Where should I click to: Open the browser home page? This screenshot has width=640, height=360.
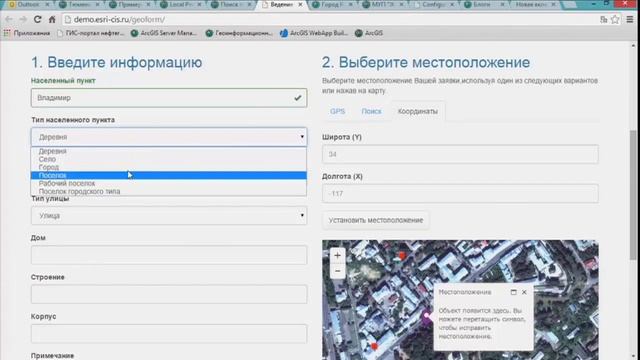[52, 19]
